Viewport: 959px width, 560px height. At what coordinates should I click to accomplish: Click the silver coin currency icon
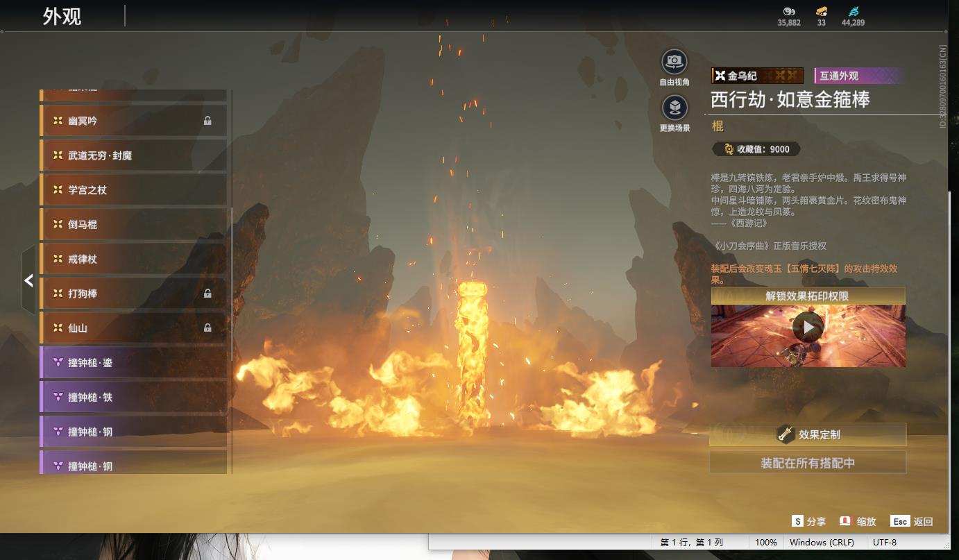(788, 11)
